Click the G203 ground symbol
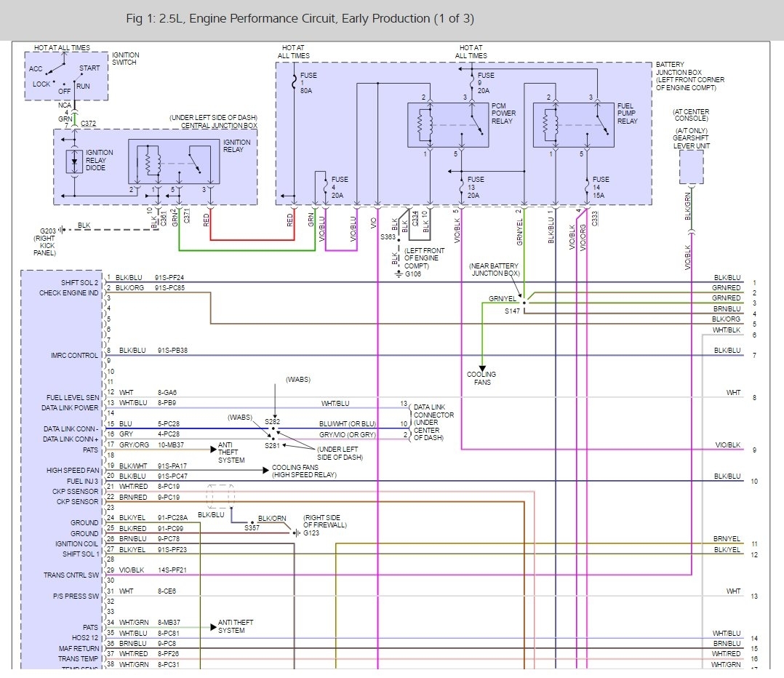 tap(61, 229)
